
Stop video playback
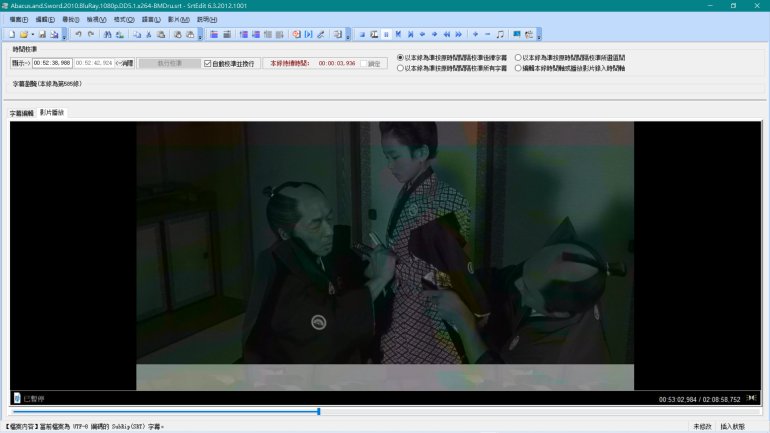coord(362,34)
